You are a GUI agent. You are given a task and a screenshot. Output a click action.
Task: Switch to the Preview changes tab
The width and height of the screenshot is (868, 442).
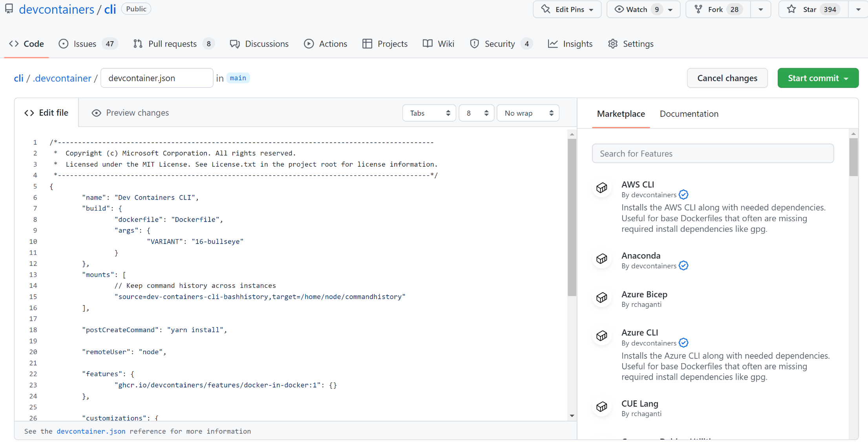point(130,113)
